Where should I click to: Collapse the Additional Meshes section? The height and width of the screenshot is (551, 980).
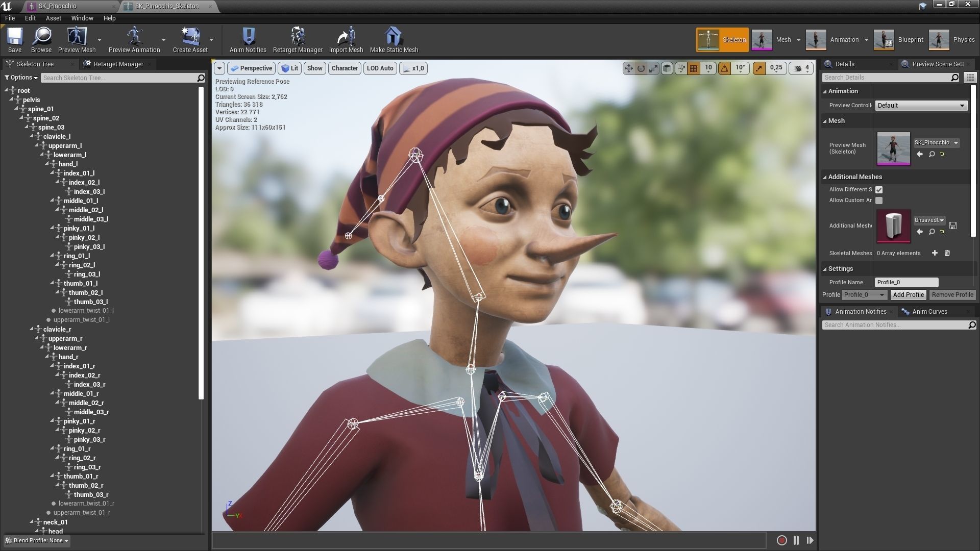tap(825, 177)
